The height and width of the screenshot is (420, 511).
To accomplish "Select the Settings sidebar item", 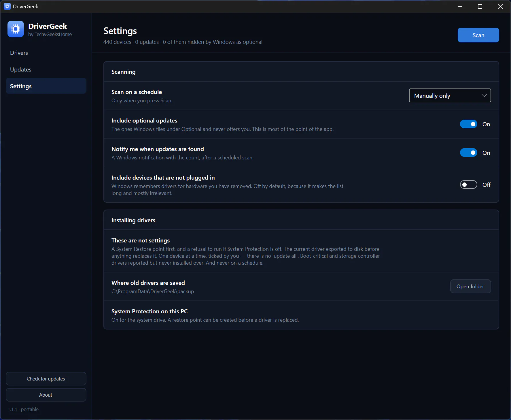I will (x=46, y=86).
